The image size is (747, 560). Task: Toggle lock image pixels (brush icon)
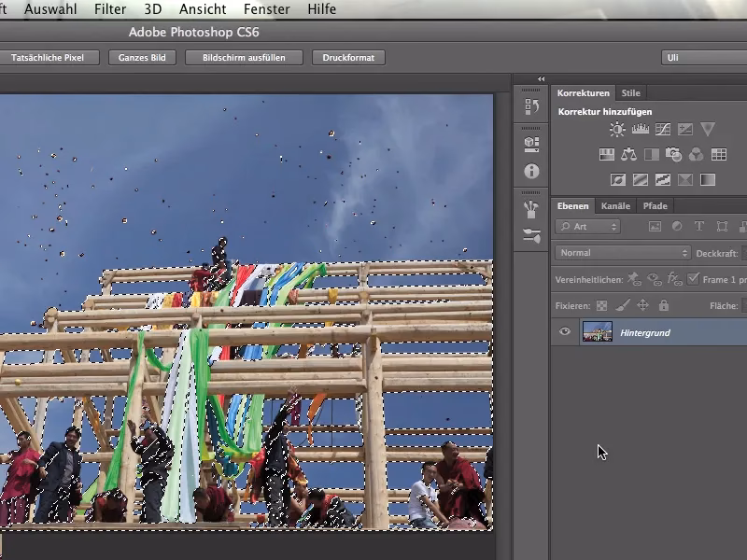(623, 305)
